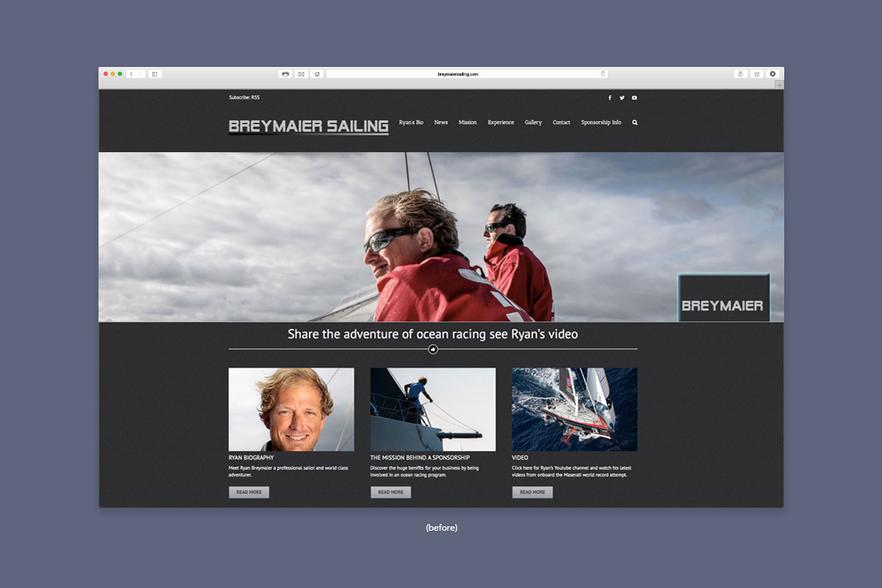Reload the page using the address bar icon
Screen dimensions: 882x588
click(603, 74)
